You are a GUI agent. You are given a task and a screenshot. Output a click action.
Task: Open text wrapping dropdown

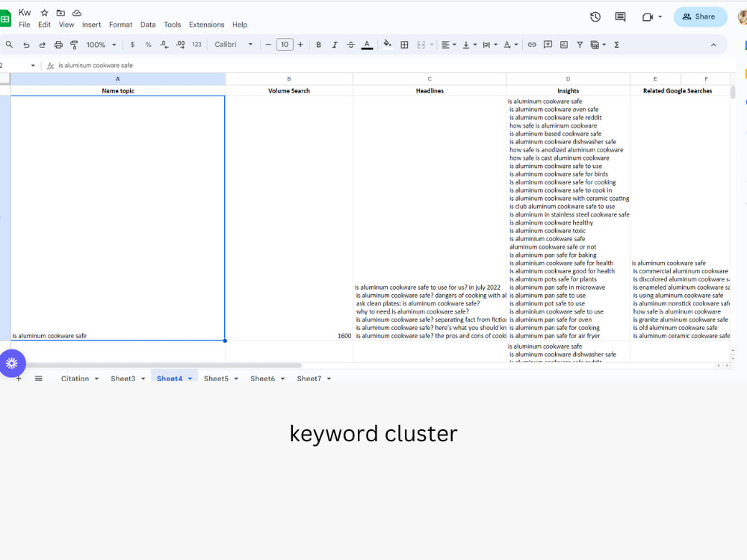tap(490, 45)
